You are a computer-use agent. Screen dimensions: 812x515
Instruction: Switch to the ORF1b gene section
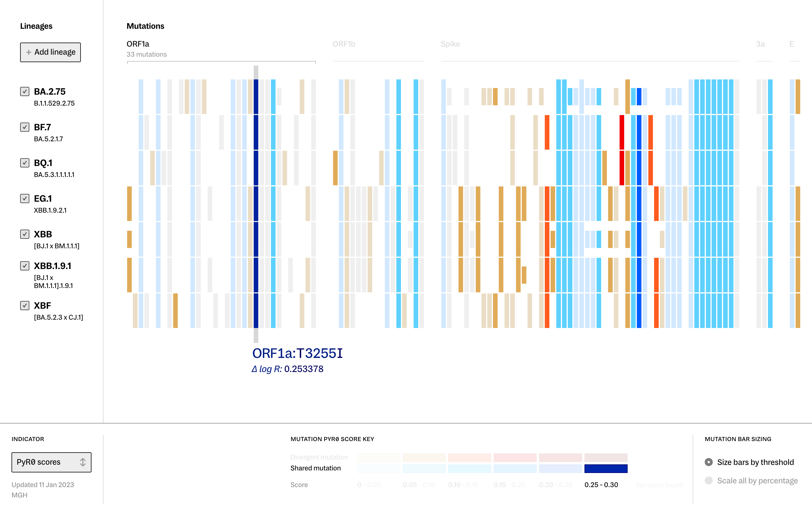[x=344, y=44]
